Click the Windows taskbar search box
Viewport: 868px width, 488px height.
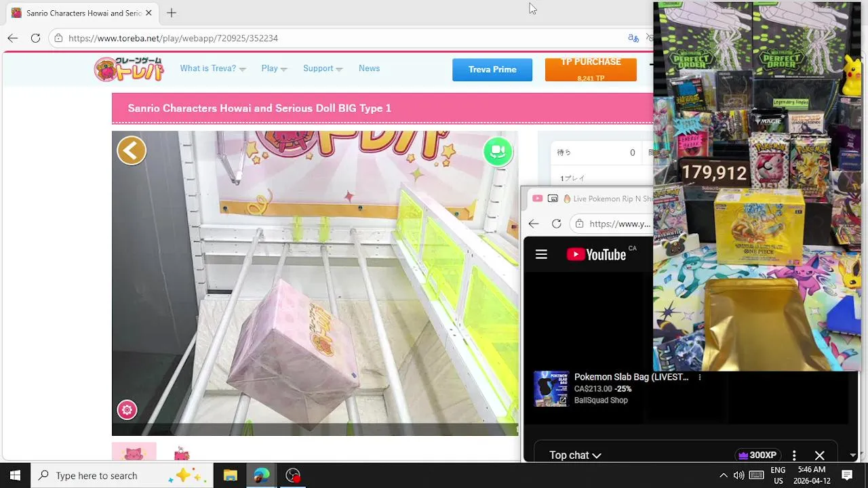122,475
